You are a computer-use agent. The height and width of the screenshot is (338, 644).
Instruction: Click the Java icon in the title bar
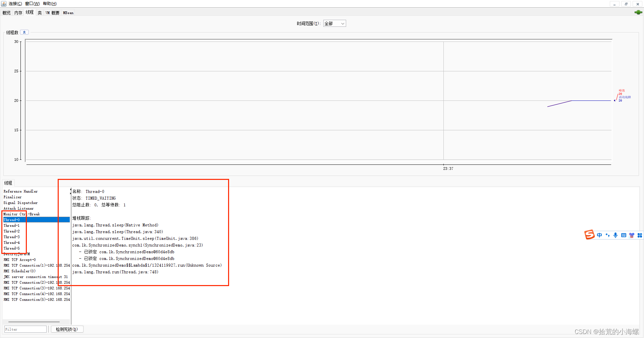[4, 4]
